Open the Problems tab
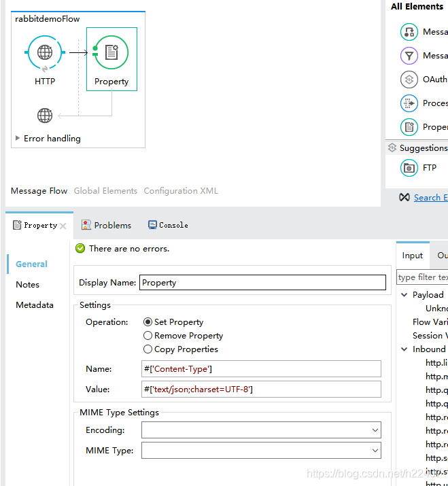 106,226
